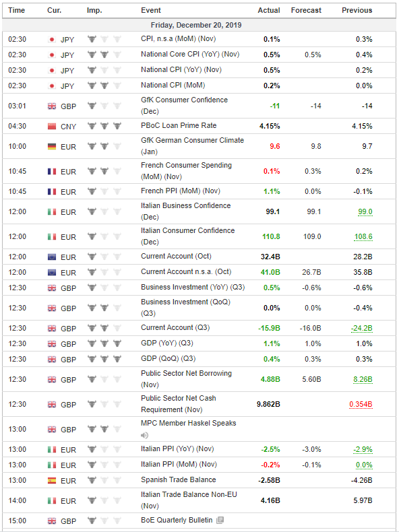Open the Spanish Trade Balance event link
This screenshot has width=399, height=532.
pyautogui.click(x=179, y=479)
